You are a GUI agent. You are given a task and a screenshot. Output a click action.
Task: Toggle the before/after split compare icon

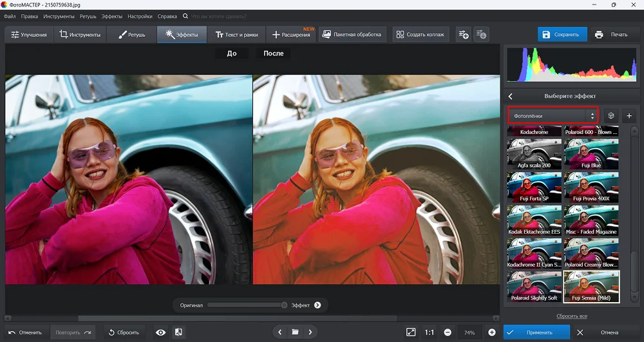pos(178,332)
